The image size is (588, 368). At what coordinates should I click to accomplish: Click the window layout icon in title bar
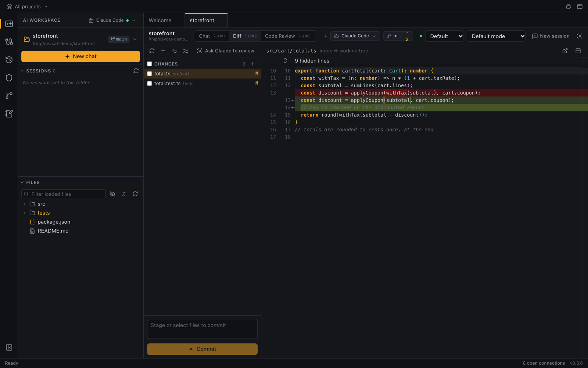pyautogui.click(x=580, y=7)
